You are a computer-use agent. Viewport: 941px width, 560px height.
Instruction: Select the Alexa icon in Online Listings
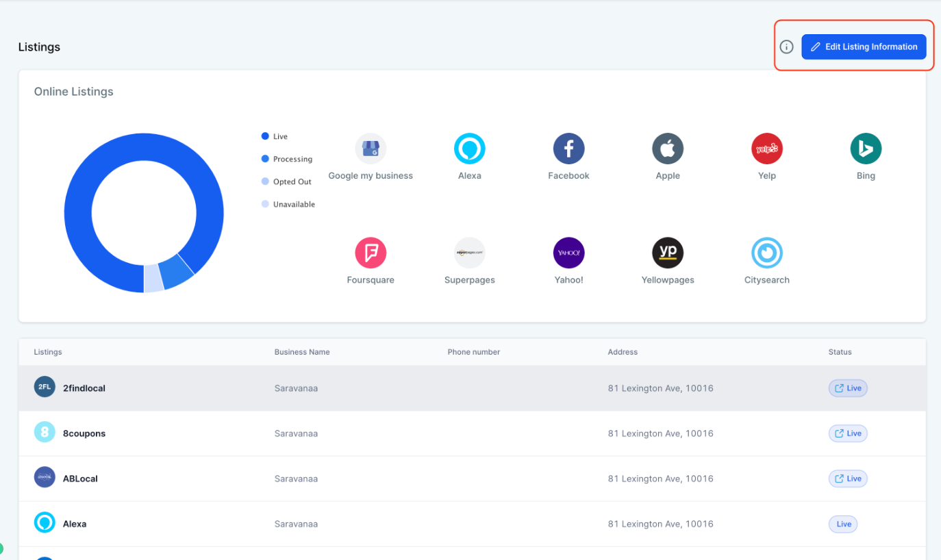click(470, 149)
